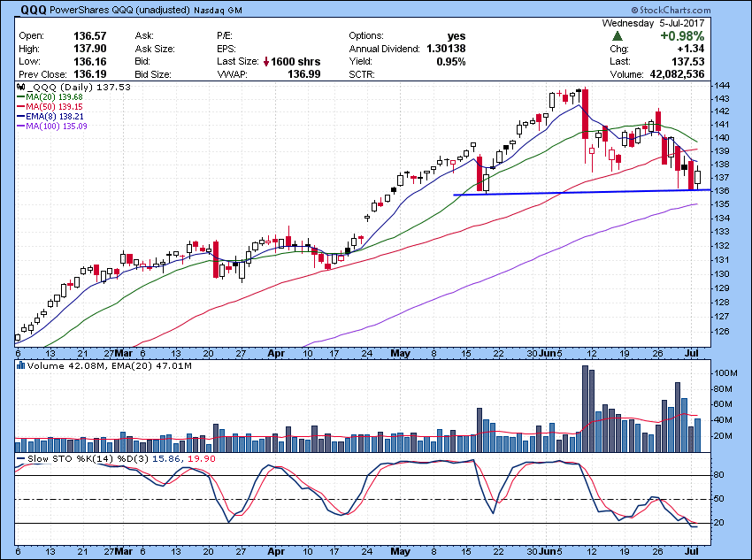Click the 136 label on the price axis
752x560 pixels.
pyautogui.click(x=722, y=191)
